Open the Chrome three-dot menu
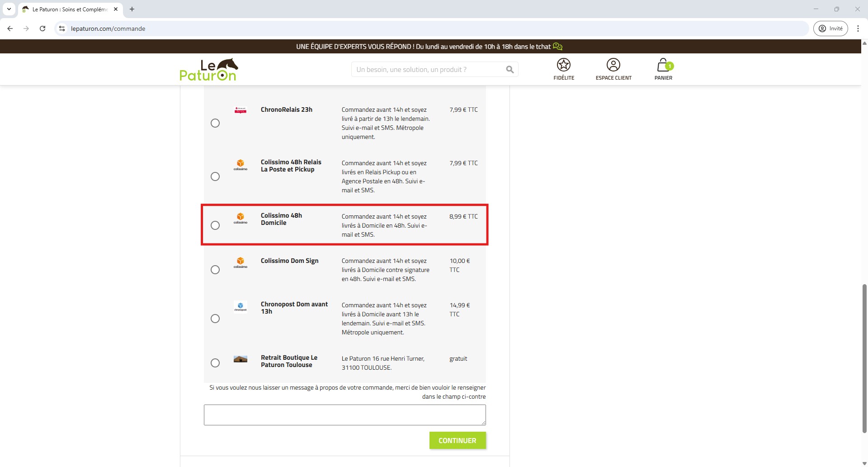 (858, 29)
